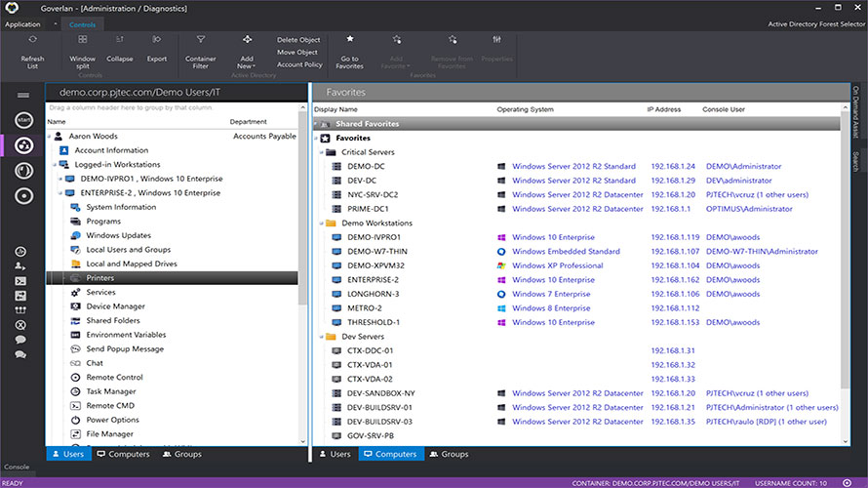Click the Operating System column header

(526, 109)
